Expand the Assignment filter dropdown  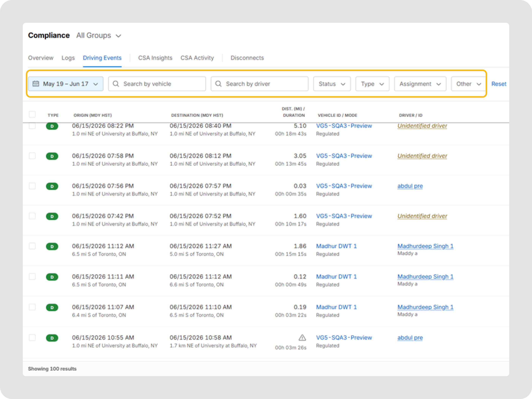pyautogui.click(x=420, y=84)
